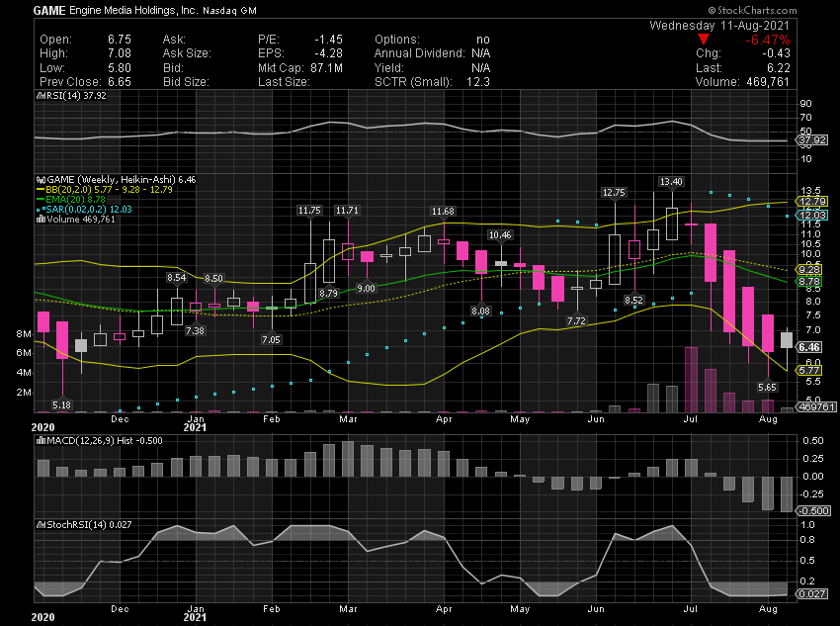Click the RSI(14) 37.92 indicator label
The width and height of the screenshot is (840, 626).
point(76,96)
